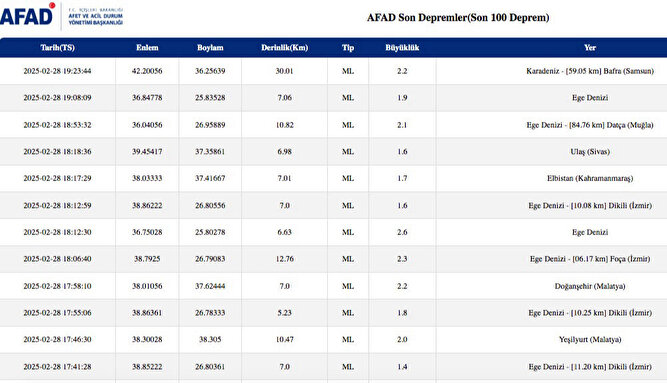Click location Ege Denizi - Foça (İzmir)
This screenshot has height=383, width=667.
(590, 259)
